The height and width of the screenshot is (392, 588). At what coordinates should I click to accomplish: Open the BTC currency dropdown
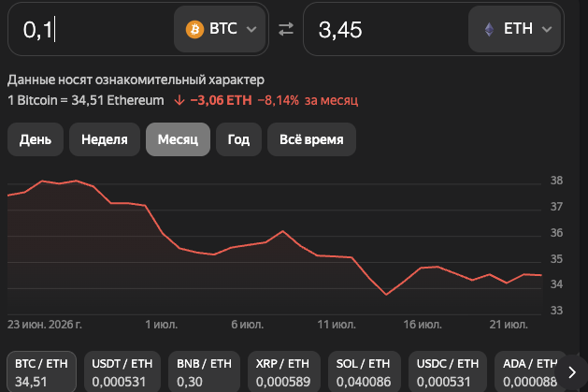pyautogui.click(x=220, y=29)
